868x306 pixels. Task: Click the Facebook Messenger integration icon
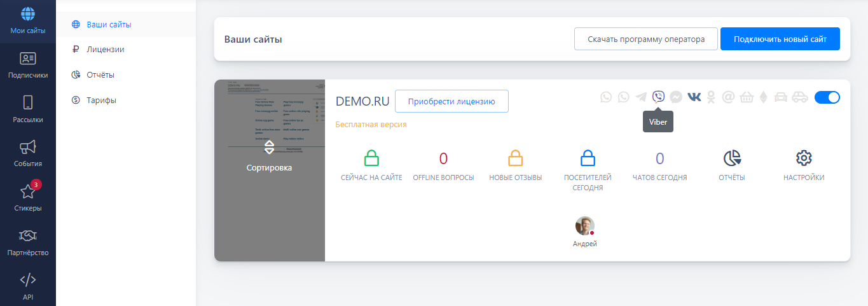[676, 97]
